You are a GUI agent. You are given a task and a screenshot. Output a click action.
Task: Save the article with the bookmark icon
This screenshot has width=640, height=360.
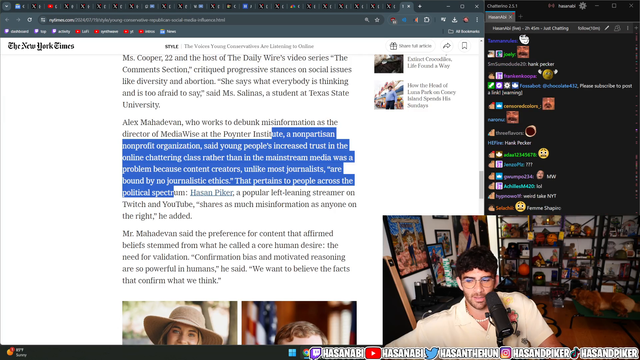464,46
